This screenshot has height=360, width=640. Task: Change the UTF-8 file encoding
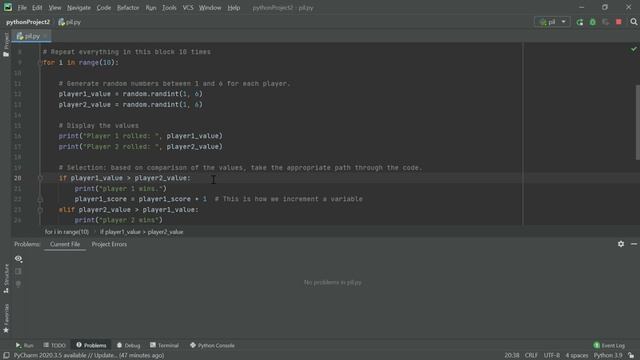tap(552, 356)
